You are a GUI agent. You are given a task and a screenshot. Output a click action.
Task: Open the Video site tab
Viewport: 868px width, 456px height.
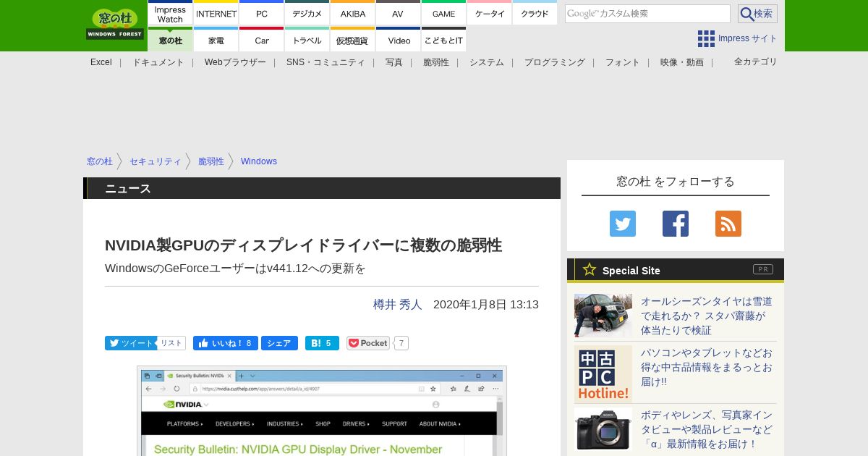coord(398,40)
